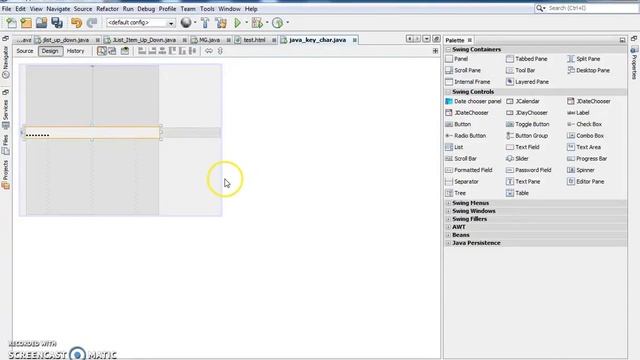Open the Navigate menu
Viewport: 640px width, 360px height.
tap(58, 9)
